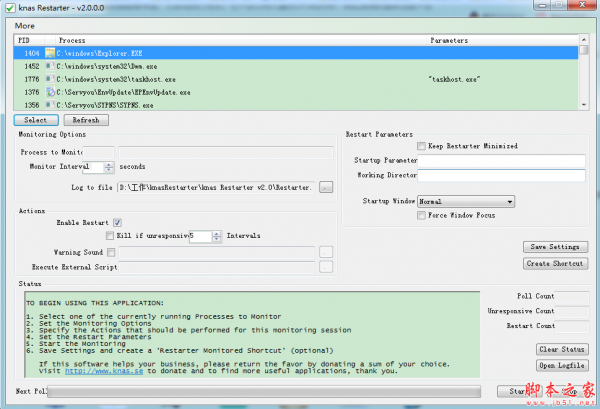The height and width of the screenshot is (409, 600).
Task: Toggle the Enable Restart checkbox
Action: coord(118,222)
